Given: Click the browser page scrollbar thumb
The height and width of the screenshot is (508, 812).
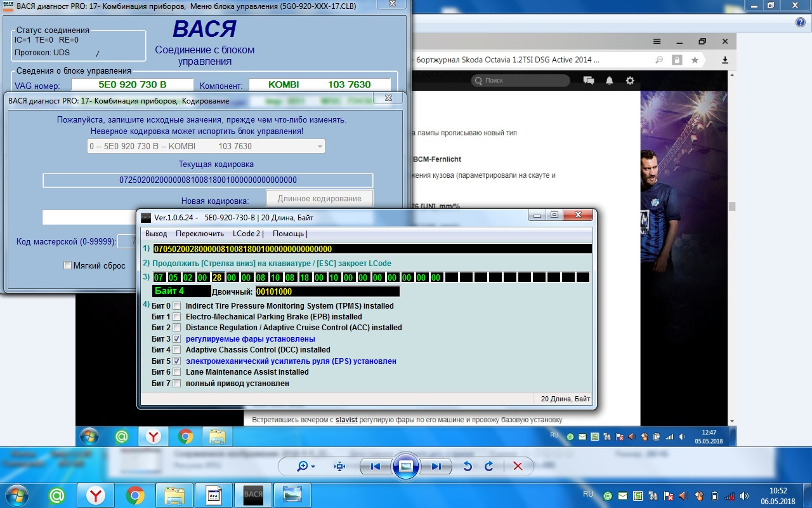Looking at the screenshot, I should [731, 206].
